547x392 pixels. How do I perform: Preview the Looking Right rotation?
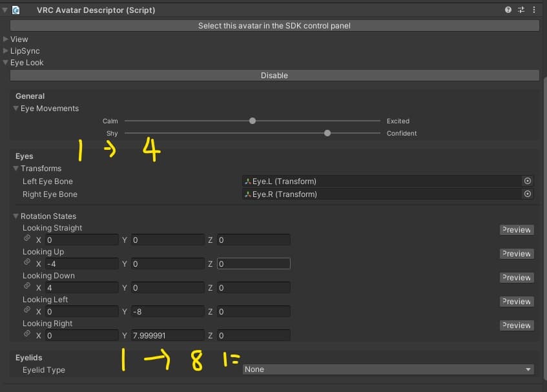pyautogui.click(x=517, y=325)
